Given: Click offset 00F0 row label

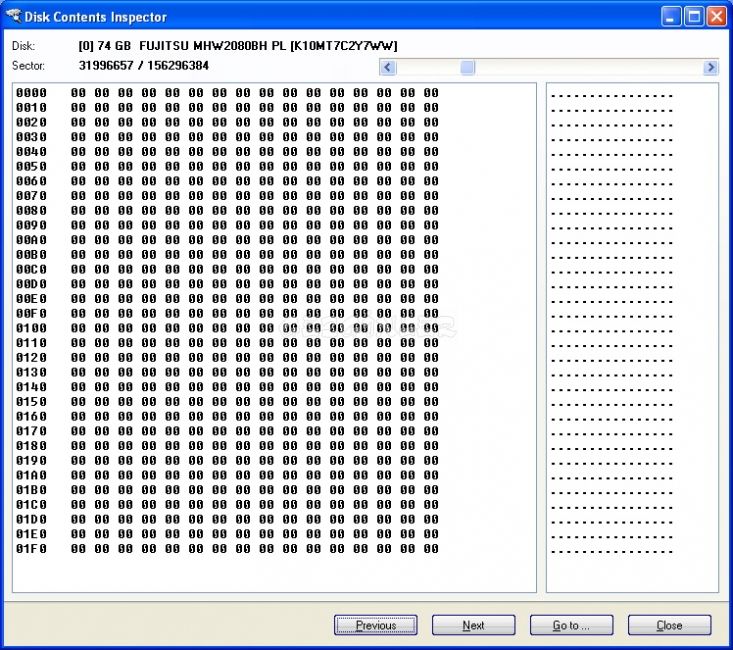Looking at the screenshot, I should 31,313.
